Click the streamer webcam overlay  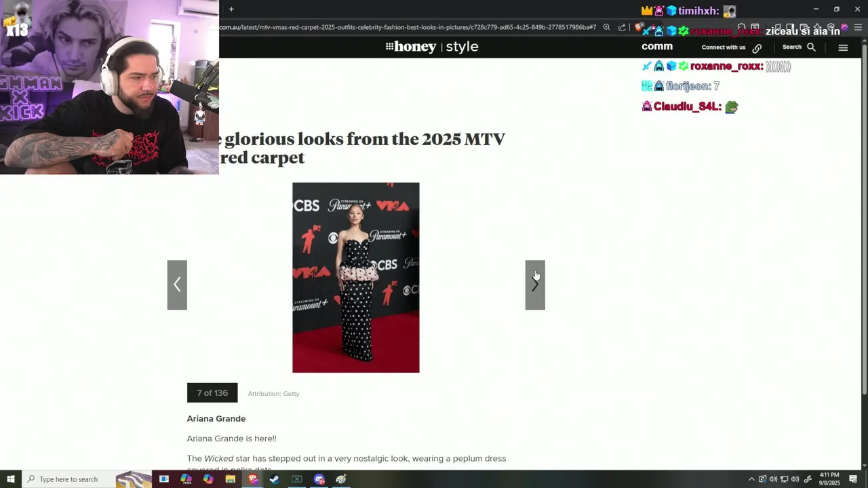pyautogui.click(x=109, y=87)
